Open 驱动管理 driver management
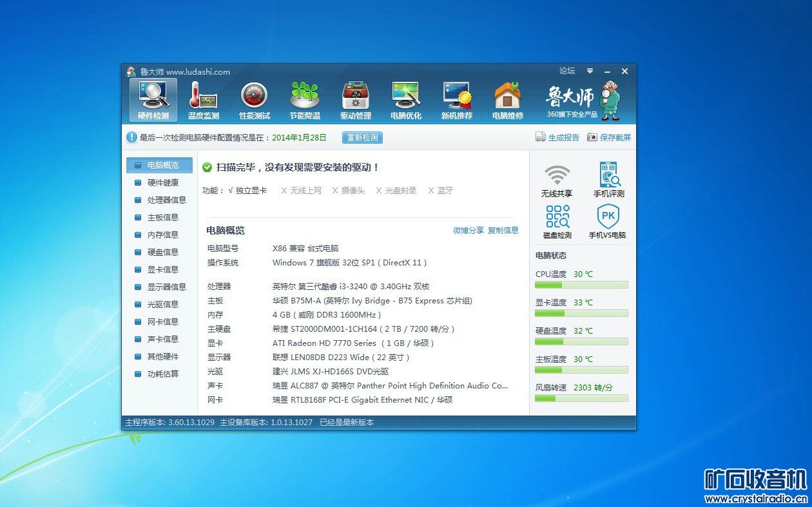Screen dimensions: 812x507 coord(356,100)
